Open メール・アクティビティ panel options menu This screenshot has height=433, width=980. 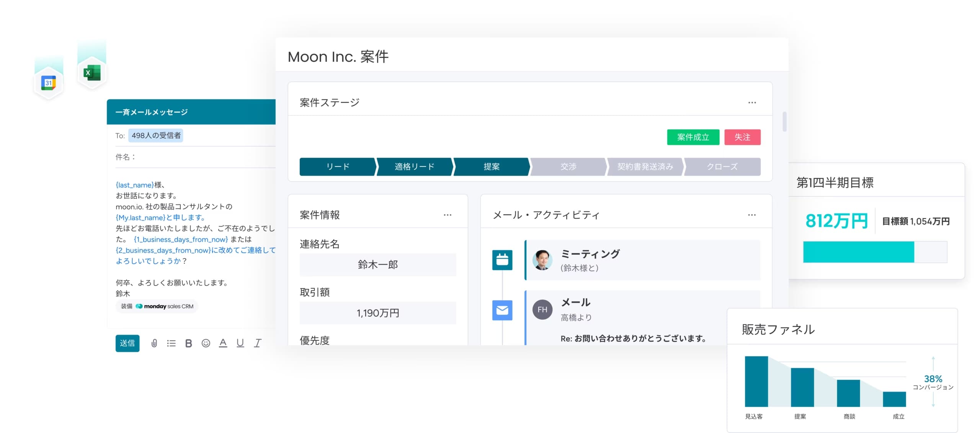click(x=751, y=215)
